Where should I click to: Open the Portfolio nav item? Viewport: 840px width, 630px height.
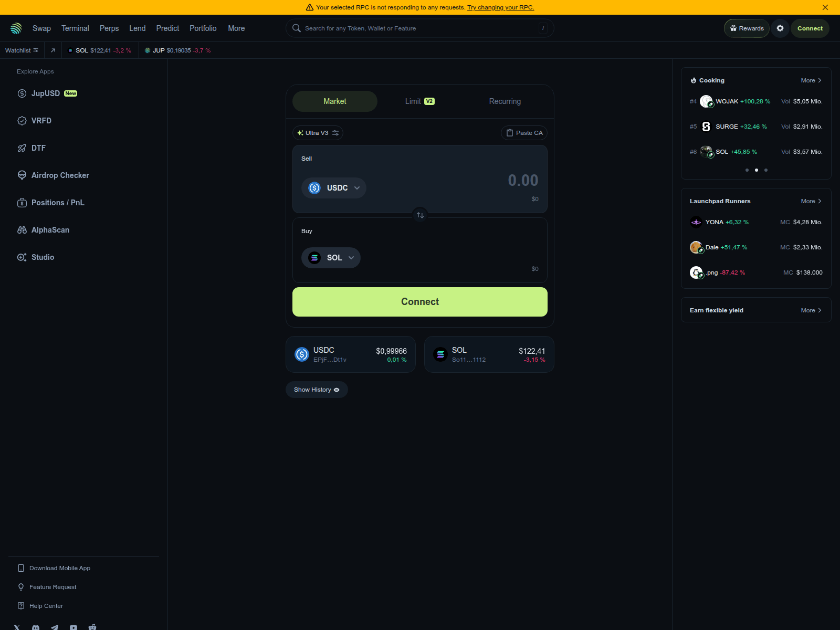click(x=203, y=28)
